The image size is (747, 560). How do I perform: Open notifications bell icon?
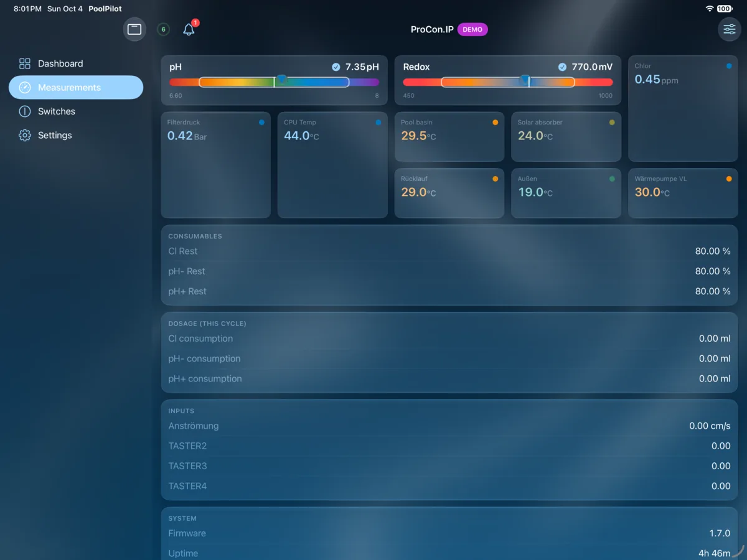click(x=189, y=29)
